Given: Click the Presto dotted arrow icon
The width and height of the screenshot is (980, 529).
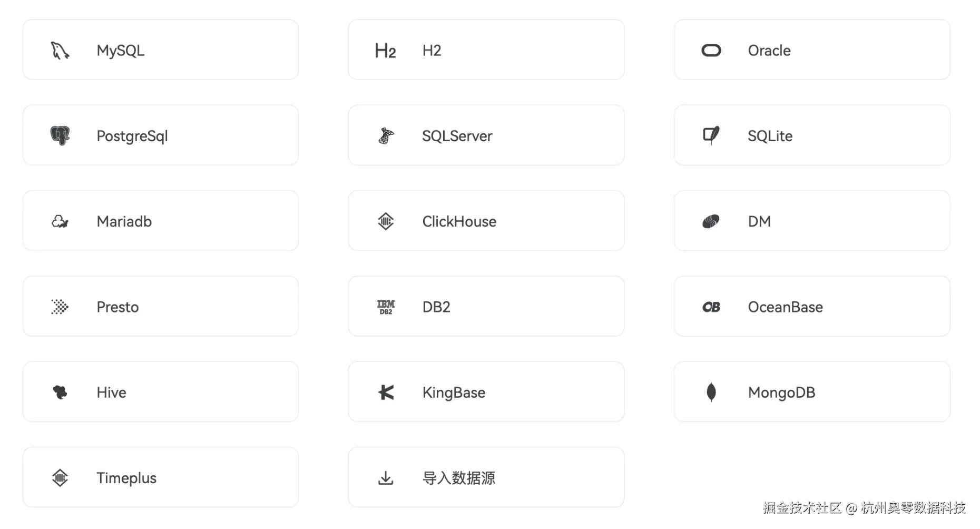Looking at the screenshot, I should [60, 307].
